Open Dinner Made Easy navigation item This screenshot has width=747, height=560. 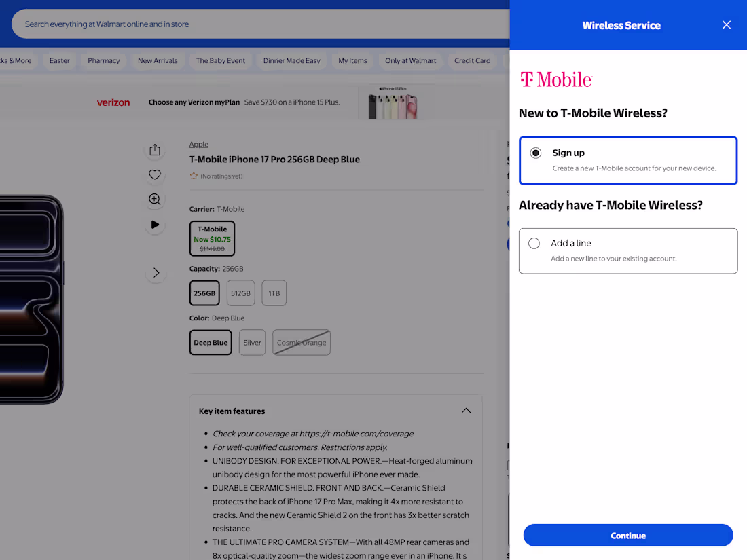click(291, 60)
